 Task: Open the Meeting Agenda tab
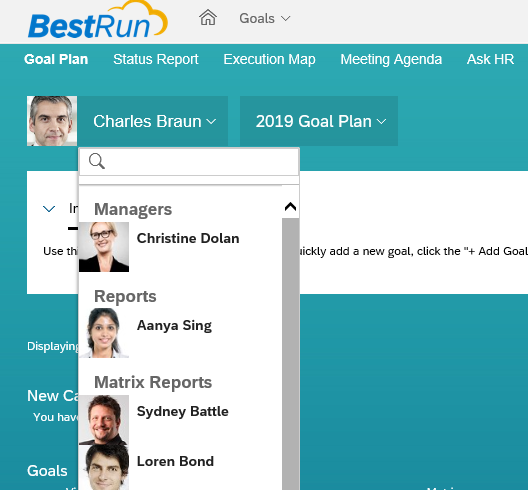(x=391, y=59)
